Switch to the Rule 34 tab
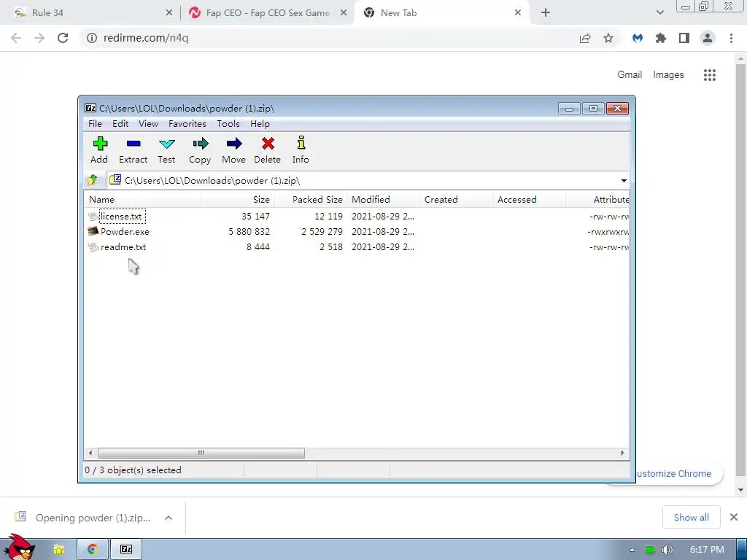The image size is (747, 560). coord(90,13)
